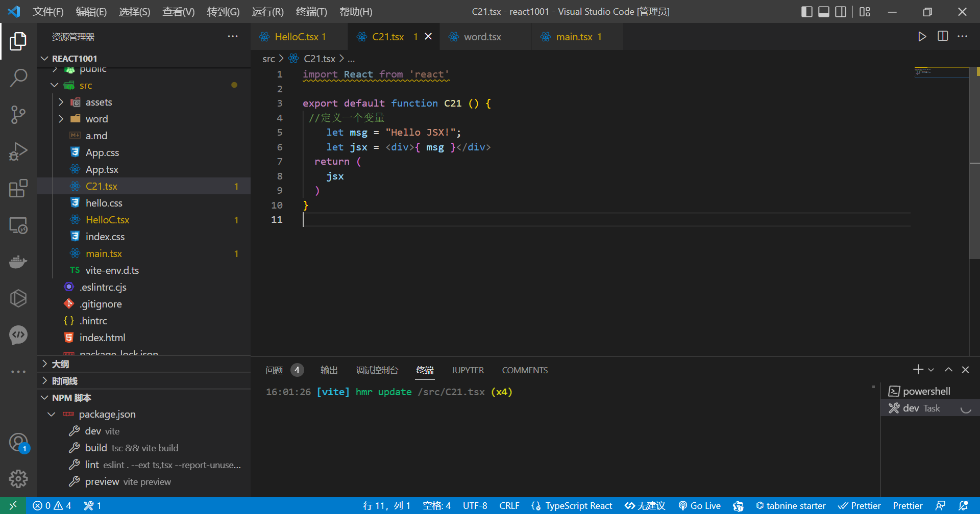Change indentation 空格: 4 setting

[x=436, y=506]
